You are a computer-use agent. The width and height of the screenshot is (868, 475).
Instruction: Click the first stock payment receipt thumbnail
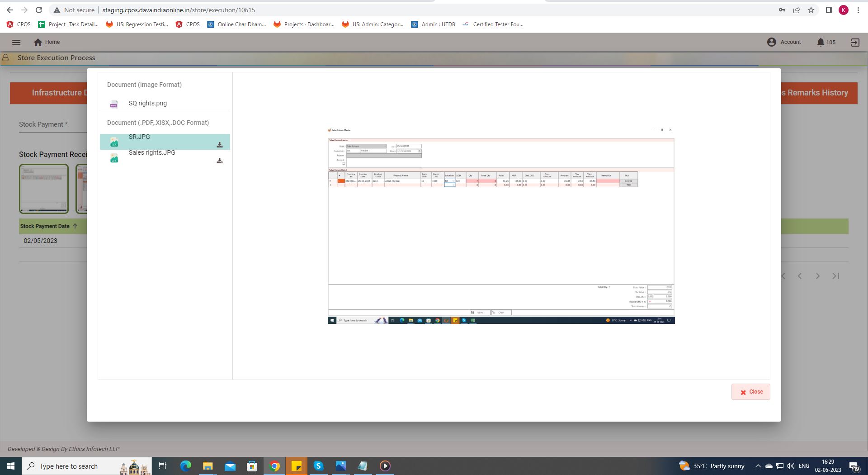click(x=44, y=188)
